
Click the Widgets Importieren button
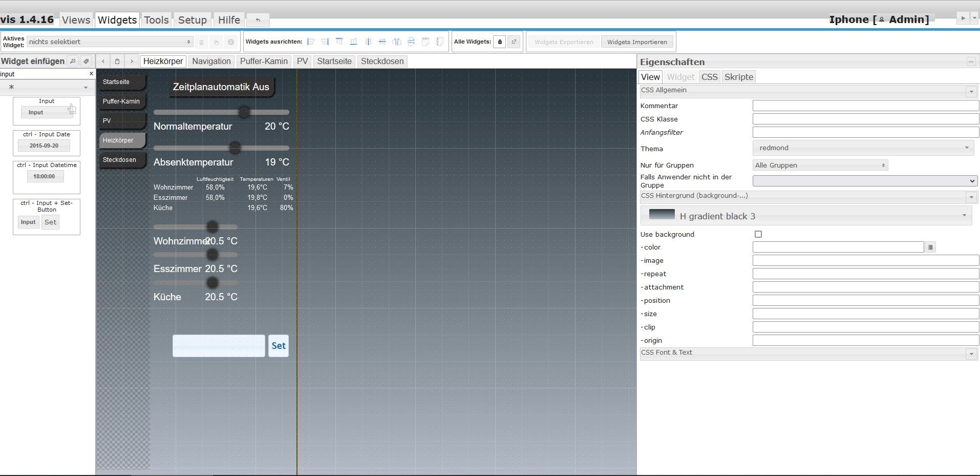tap(637, 42)
